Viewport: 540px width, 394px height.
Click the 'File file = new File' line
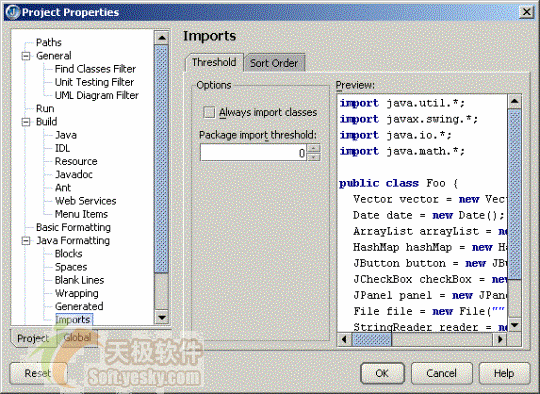pos(429,311)
